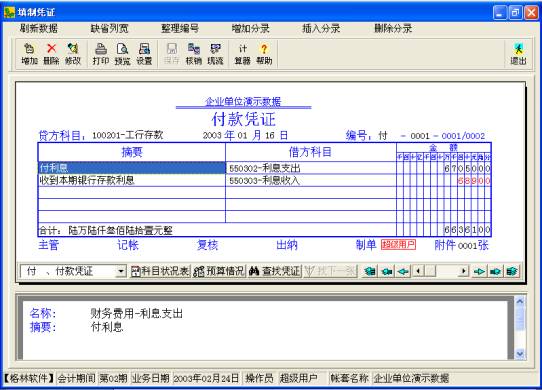Open the 设置 settings icon
The width and height of the screenshot is (542, 390).
point(144,54)
